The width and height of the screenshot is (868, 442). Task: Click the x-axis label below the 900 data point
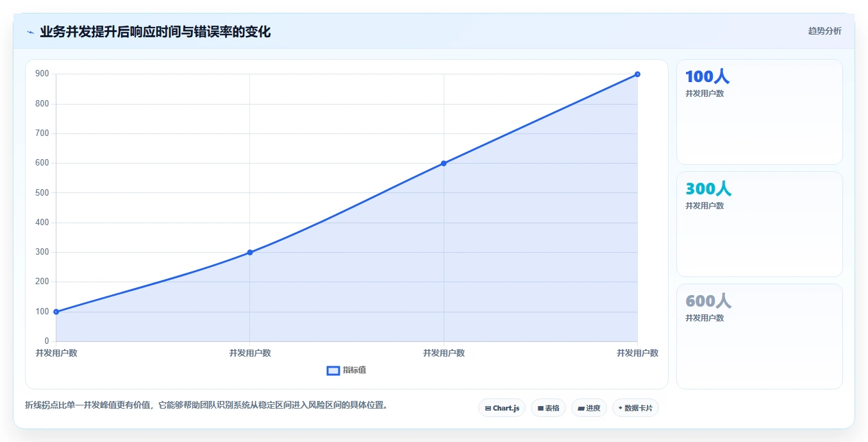pyautogui.click(x=637, y=353)
